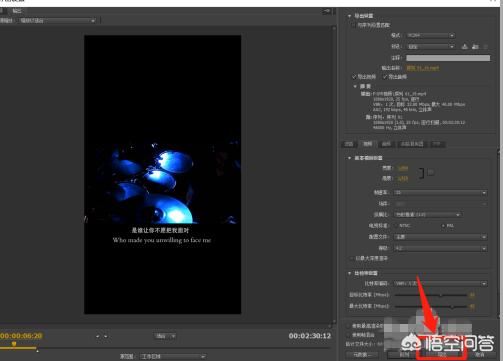The height and width of the screenshot is (361, 503).
Task: Open the Format dropdown showing H.264
Action: [x=430, y=35]
